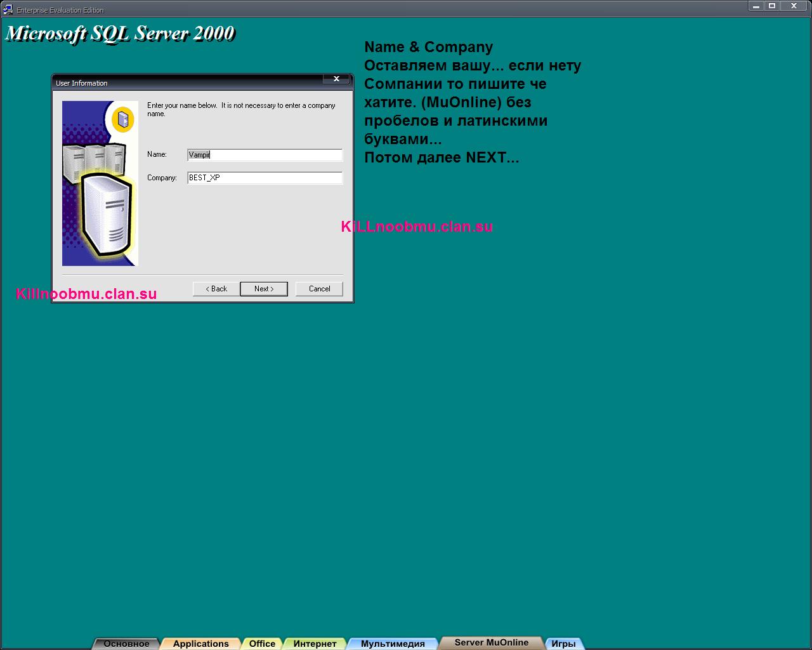812x650 pixels.
Task: Focus the Name text field
Action: tap(265, 155)
